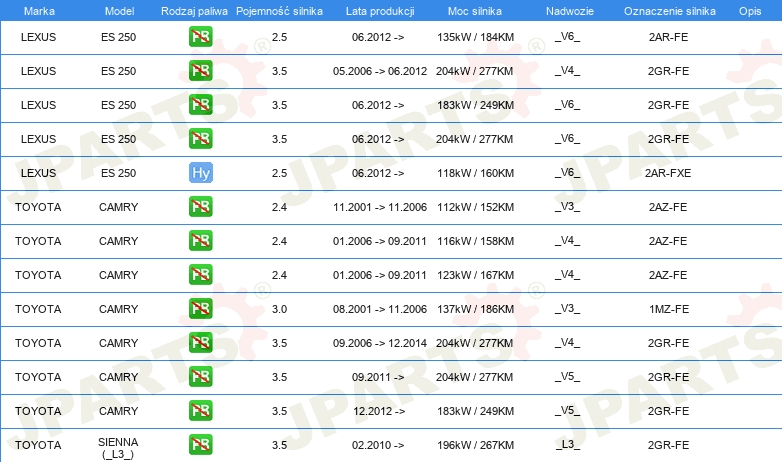Click the Oznaczenie silnika column header

pos(669,11)
